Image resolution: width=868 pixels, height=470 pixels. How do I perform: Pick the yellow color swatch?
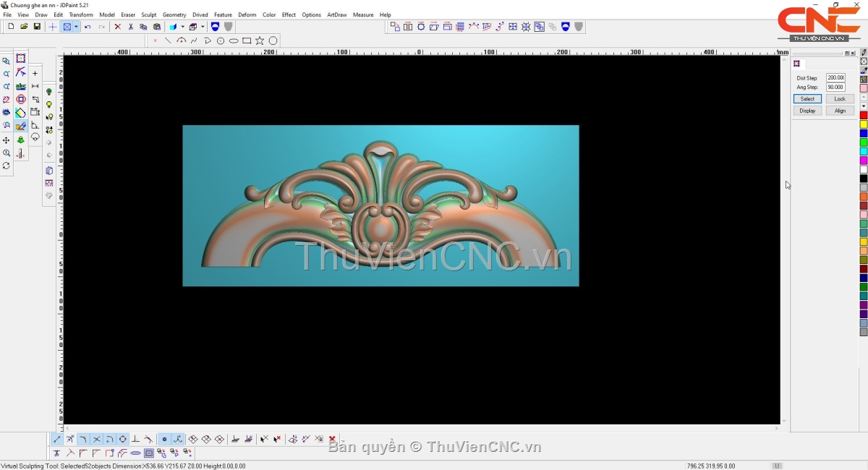point(863,124)
